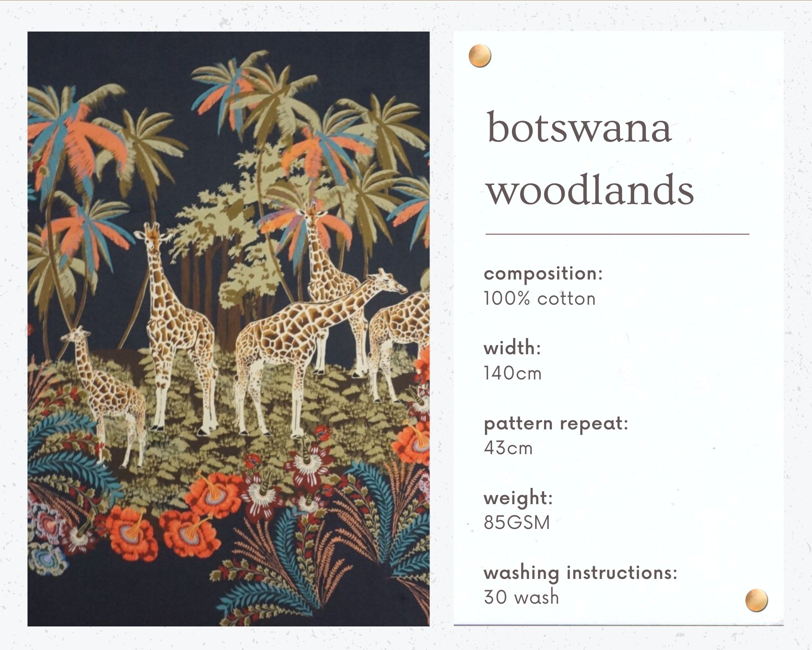Viewport: 812px width, 650px height.
Task: Select the 'weight:' label
Action: pos(518,498)
